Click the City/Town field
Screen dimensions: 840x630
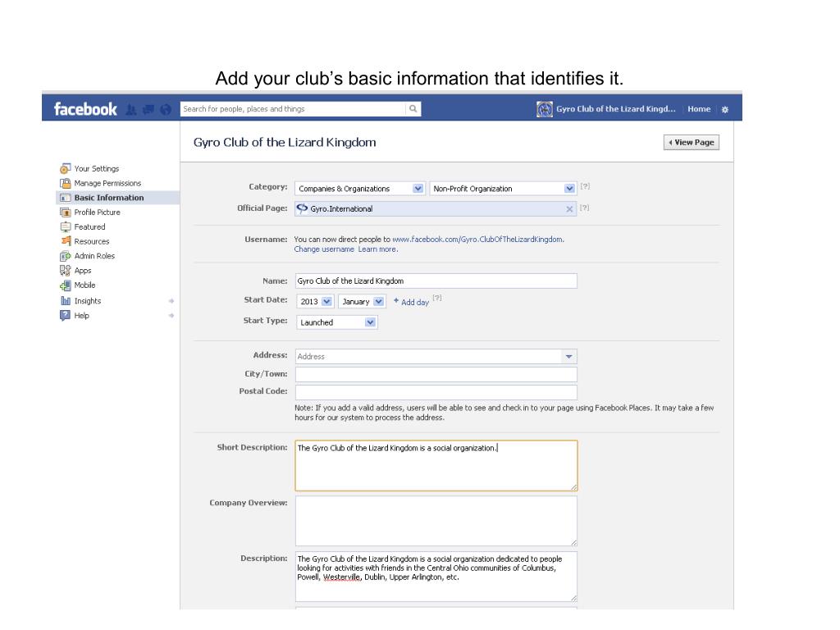click(x=436, y=374)
